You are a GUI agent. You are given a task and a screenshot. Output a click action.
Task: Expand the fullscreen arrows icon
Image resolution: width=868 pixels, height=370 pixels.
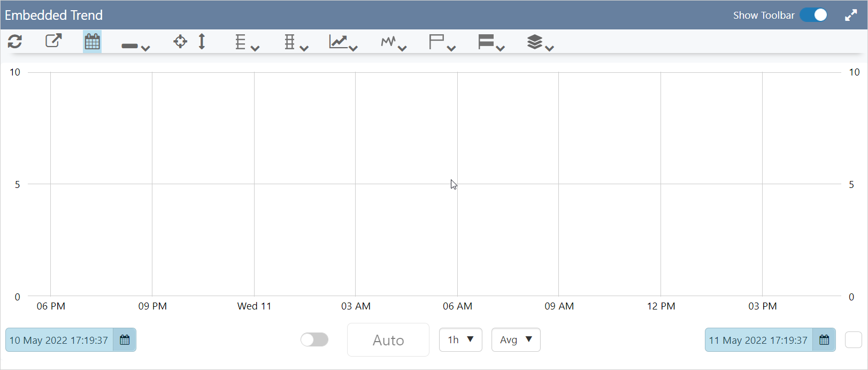851,15
